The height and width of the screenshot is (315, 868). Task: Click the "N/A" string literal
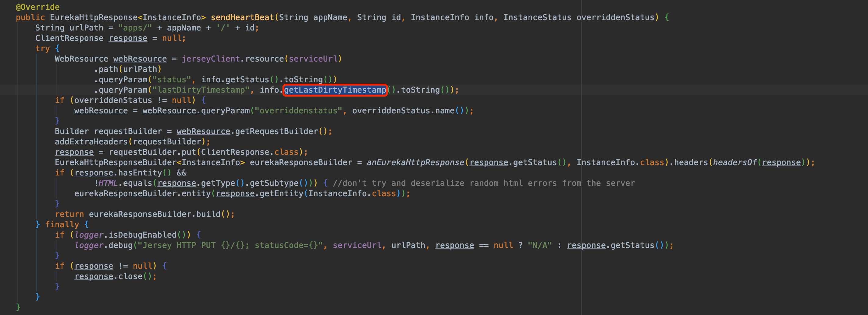point(540,246)
